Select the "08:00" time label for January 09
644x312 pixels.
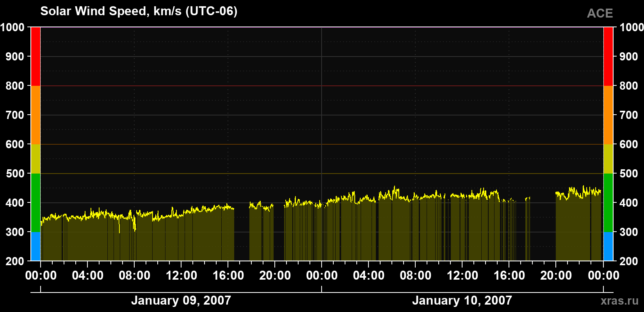[x=135, y=276]
